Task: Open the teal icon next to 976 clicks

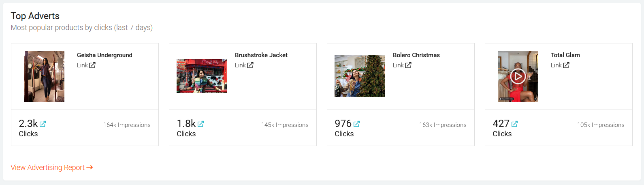Action: point(356,124)
